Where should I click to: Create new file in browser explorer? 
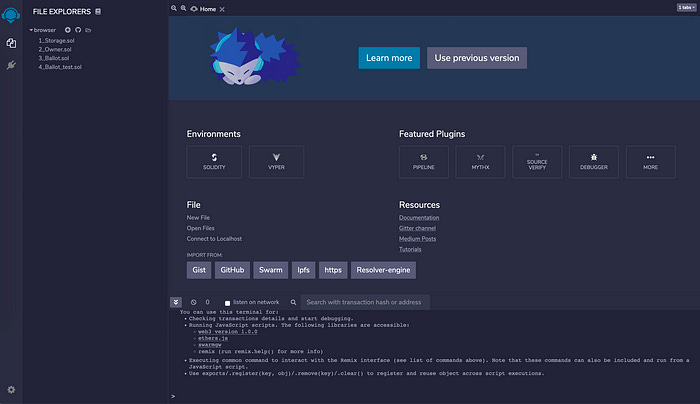tap(67, 30)
